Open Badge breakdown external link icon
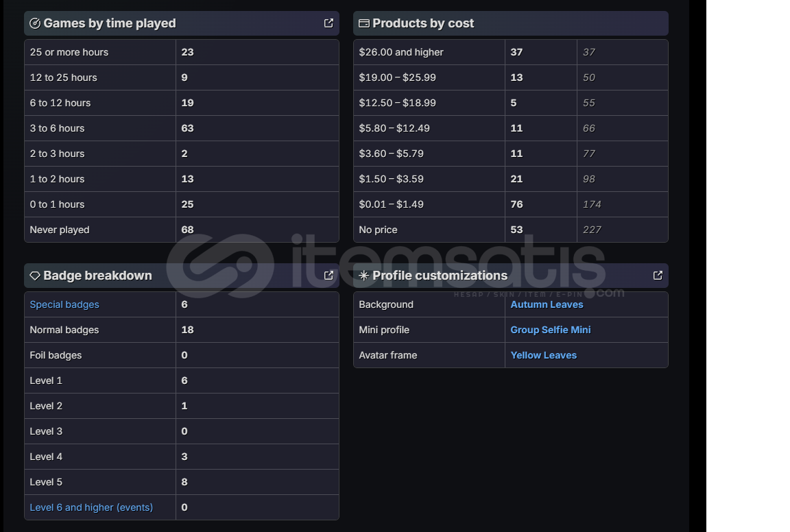The image size is (790, 532). (328, 276)
